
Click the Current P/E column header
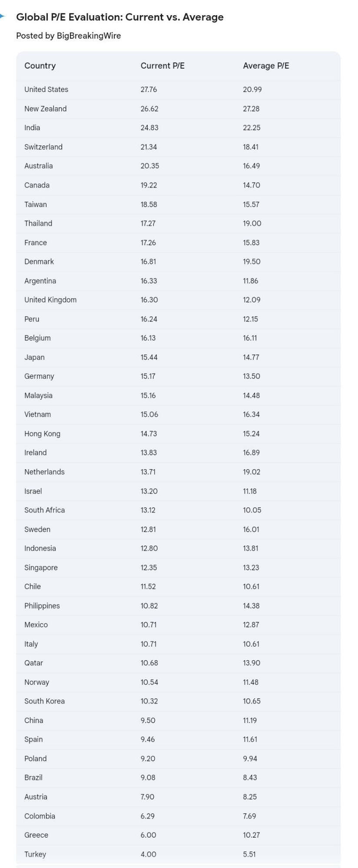162,66
